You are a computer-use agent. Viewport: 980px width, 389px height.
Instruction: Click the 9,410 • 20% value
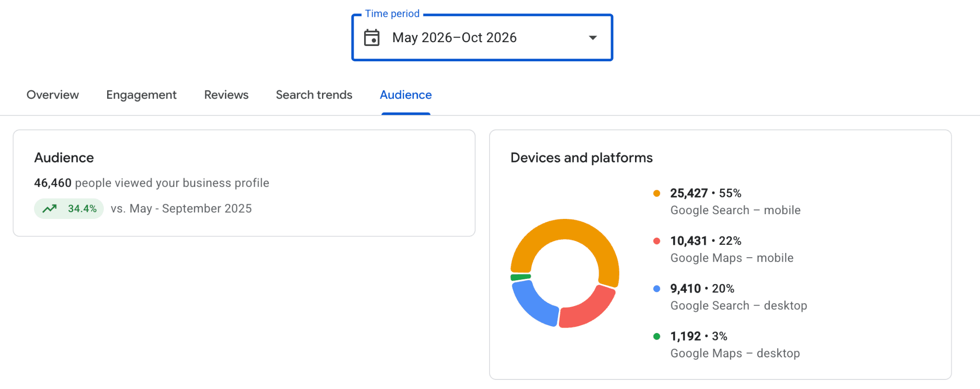(x=702, y=288)
